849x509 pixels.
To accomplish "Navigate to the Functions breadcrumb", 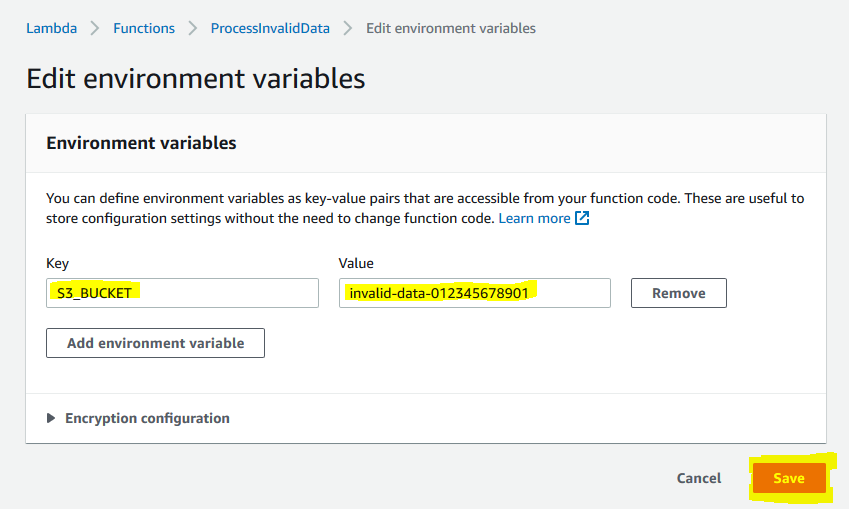I will coord(144,28).
